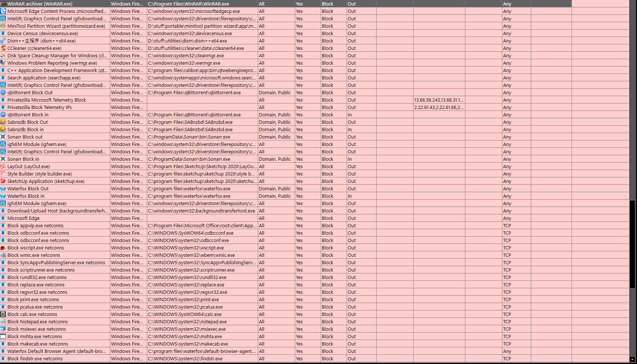The height and width of the screenshot is (364, 637).
Task: Select remote address starting with 2.22.61.43
Action: pos(439,107)
